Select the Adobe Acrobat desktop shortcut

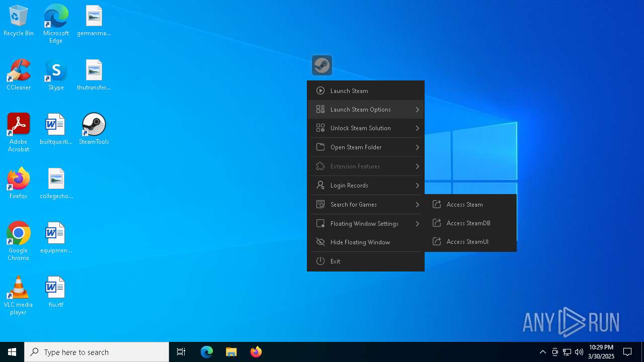click(x=19, y=132)
